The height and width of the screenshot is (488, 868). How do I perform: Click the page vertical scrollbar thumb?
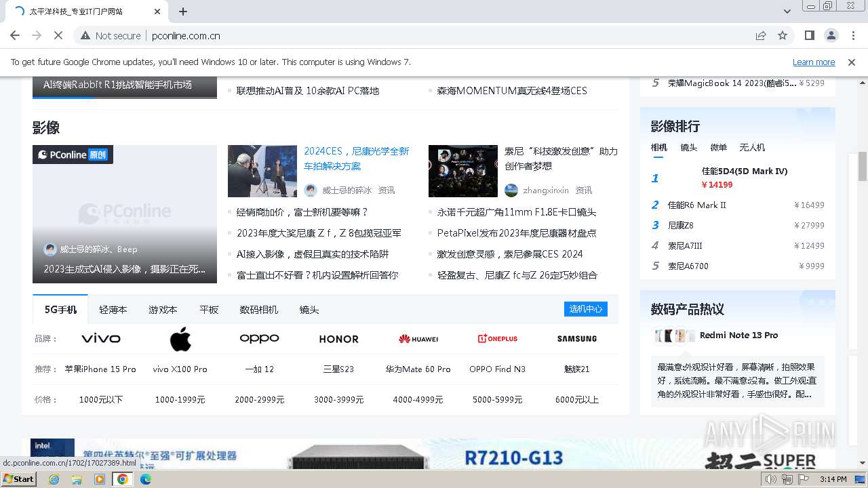(x=863, y=166)
